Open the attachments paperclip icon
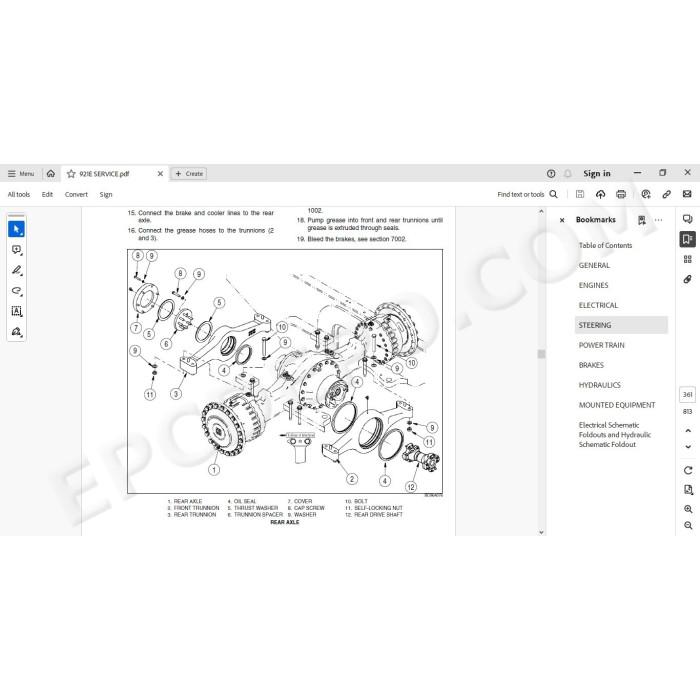 click(688, 279)
